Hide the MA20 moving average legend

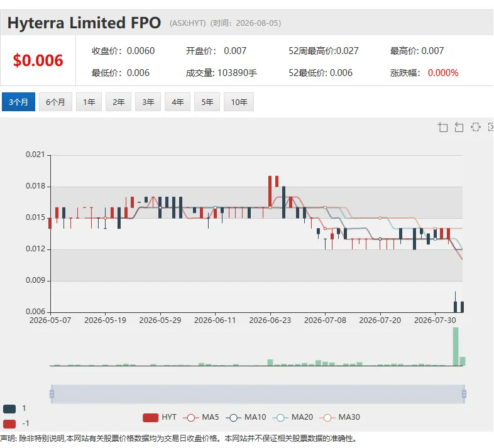(x=293, y=417)
